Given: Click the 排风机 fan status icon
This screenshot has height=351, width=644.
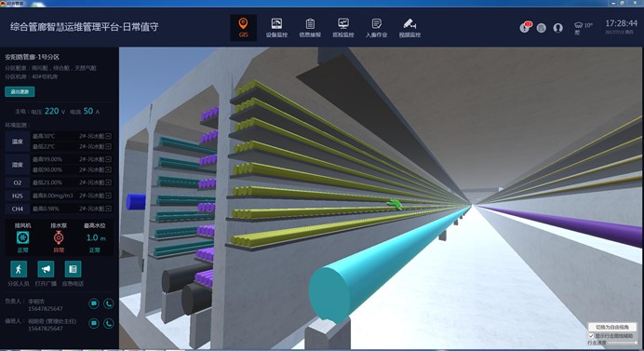Looking at the screenshot, I should click(22, 237).
